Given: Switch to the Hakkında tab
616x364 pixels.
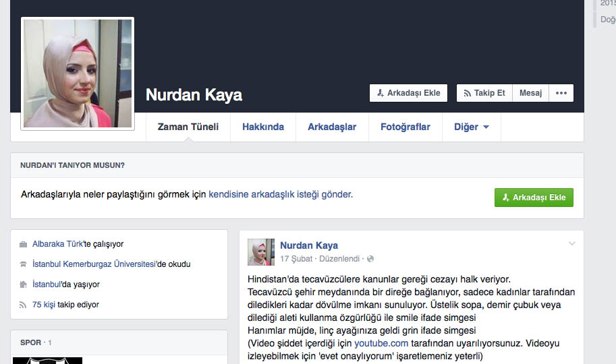Looking at the screenshot, I should tap(263, 127).
